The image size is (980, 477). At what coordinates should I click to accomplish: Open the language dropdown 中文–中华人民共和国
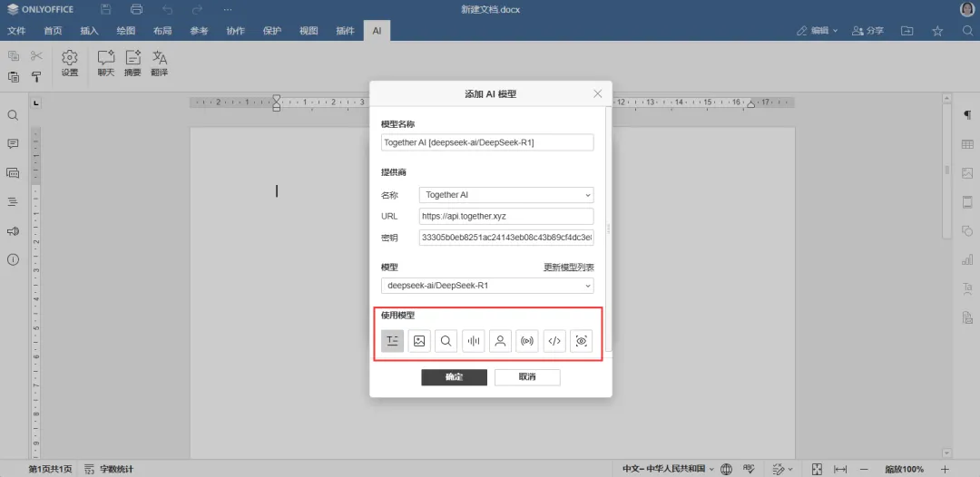pyautogui.click(x=668, y=469)
